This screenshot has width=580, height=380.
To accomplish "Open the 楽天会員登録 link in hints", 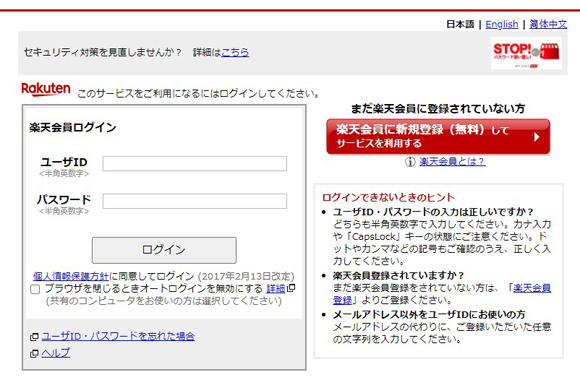I will tap(532, 288).
